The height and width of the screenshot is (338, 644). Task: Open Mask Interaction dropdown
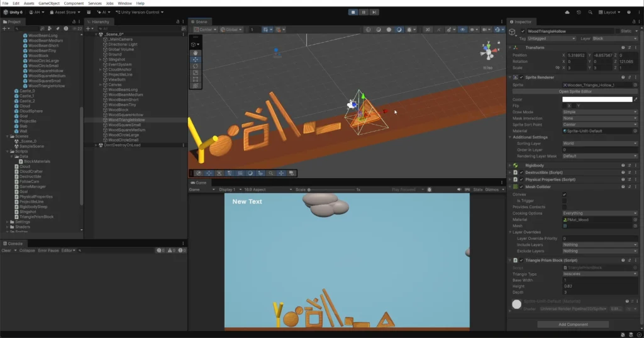pos(599,118)
